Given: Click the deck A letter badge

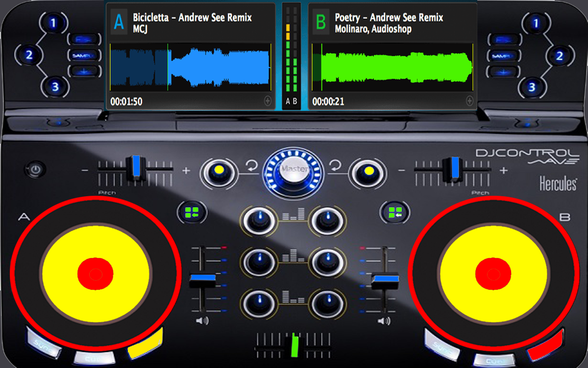Looking at the screenshot, I should click(119, 23).
